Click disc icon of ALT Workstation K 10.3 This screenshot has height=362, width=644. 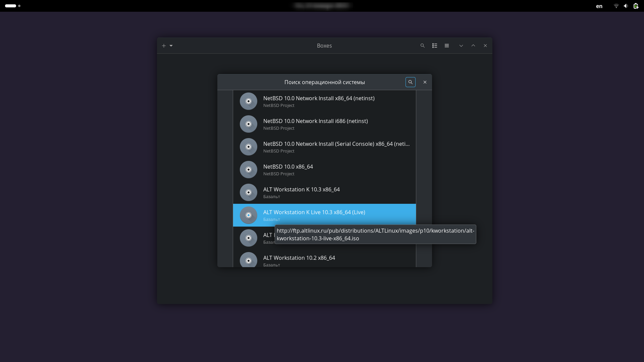249,192
